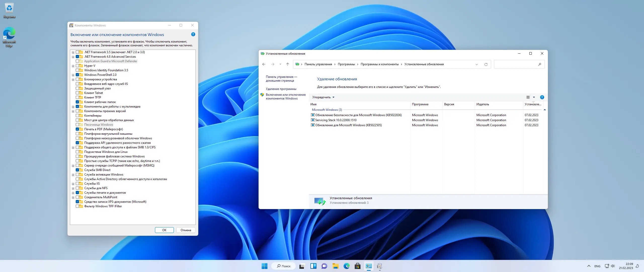The image size is (644, 272).
Task: Open the Упорядочить dropdown menu
Action: pyautogui.click(x=323, y=97)
